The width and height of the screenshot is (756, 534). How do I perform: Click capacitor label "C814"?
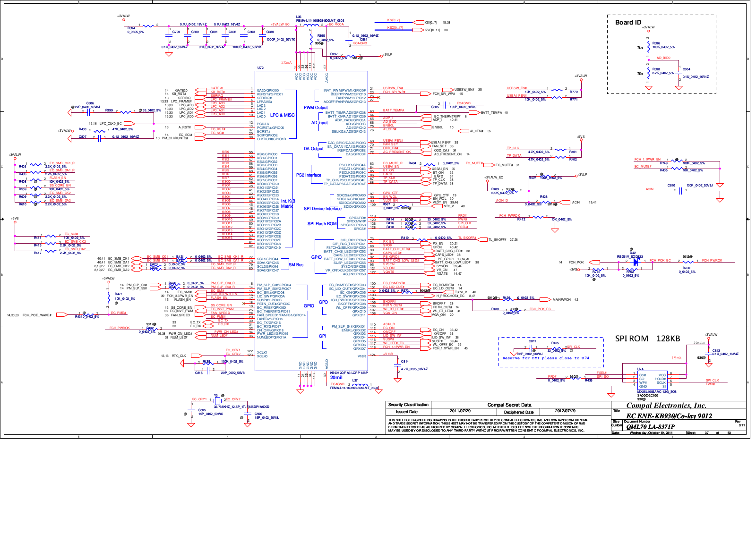tap(404, 362)
